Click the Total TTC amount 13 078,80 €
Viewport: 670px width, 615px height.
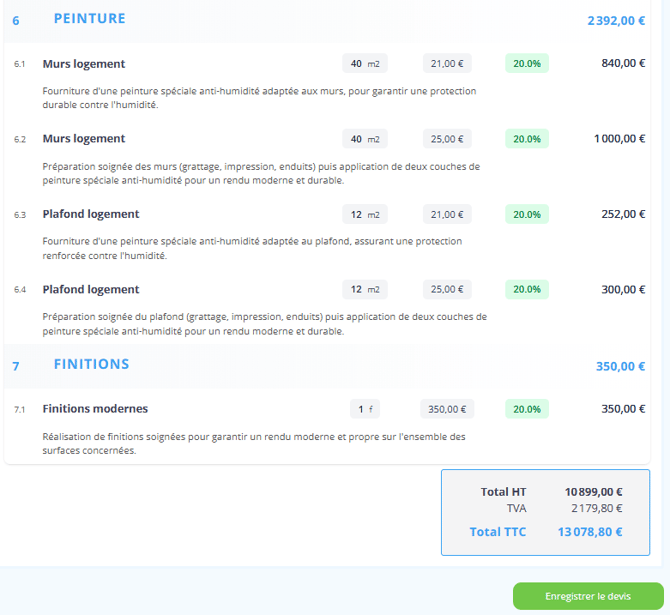click(x=590, y=532)
